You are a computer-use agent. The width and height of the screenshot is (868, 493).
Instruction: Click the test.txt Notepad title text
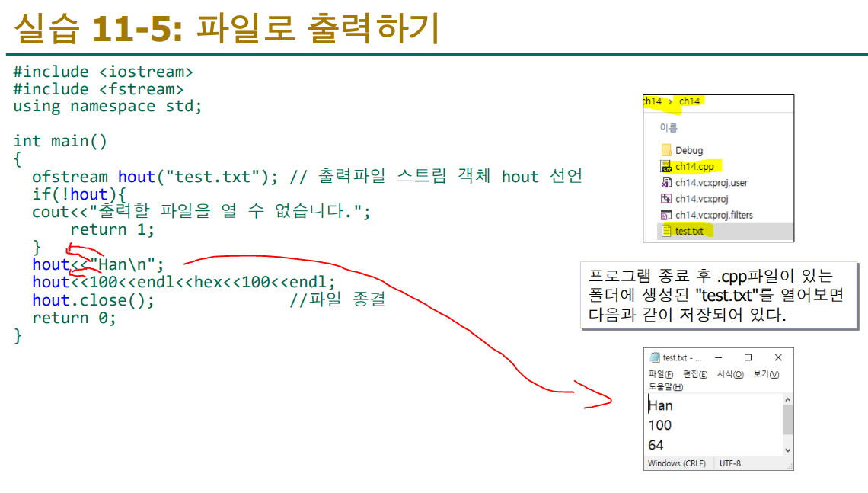point(682,358)
